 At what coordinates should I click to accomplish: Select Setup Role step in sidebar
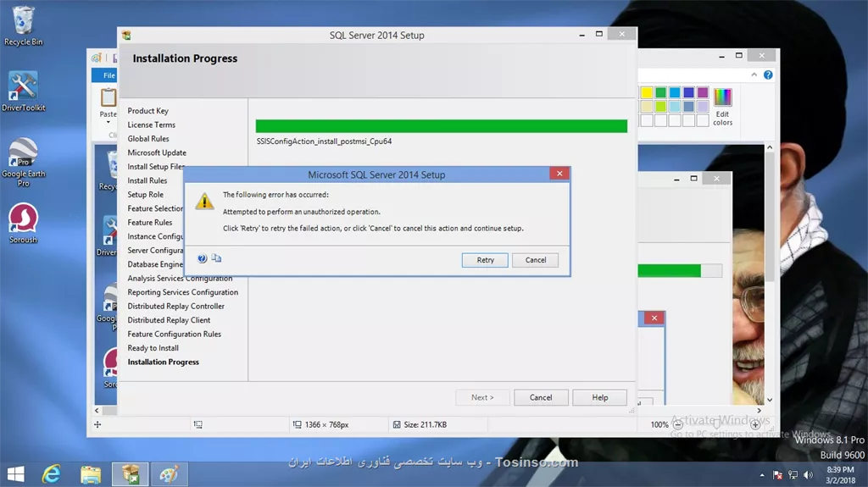click(146, 194)
